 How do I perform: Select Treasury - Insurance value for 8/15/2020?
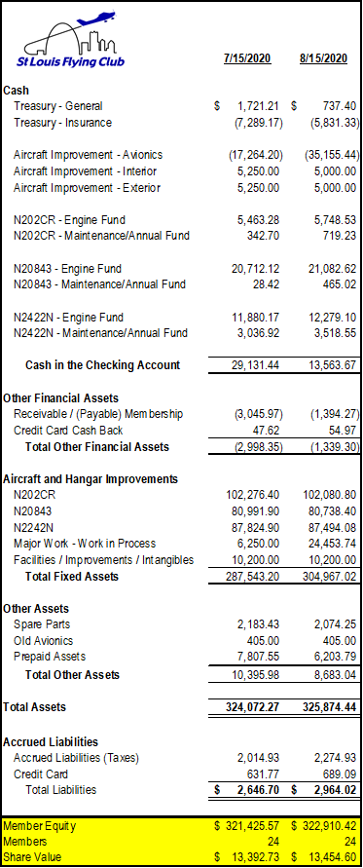(334, 123)
